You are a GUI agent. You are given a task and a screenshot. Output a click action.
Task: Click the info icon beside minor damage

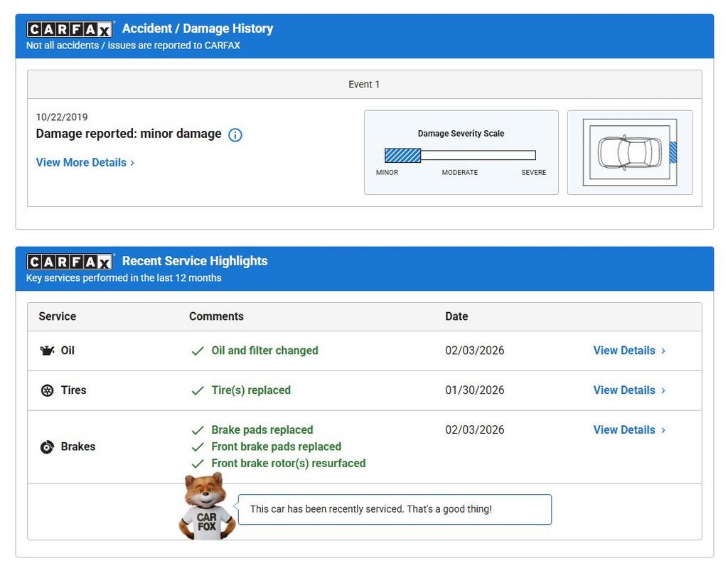[x=235, y=135]
